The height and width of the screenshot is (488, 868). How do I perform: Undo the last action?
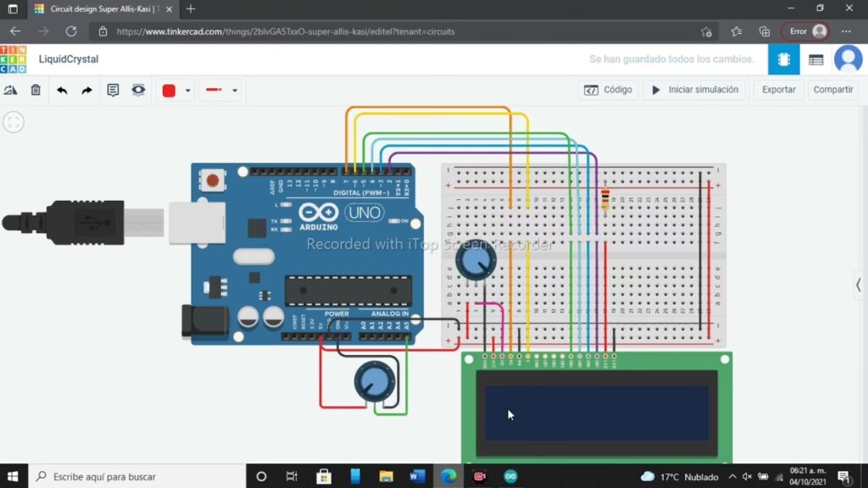tap(62, 90)
